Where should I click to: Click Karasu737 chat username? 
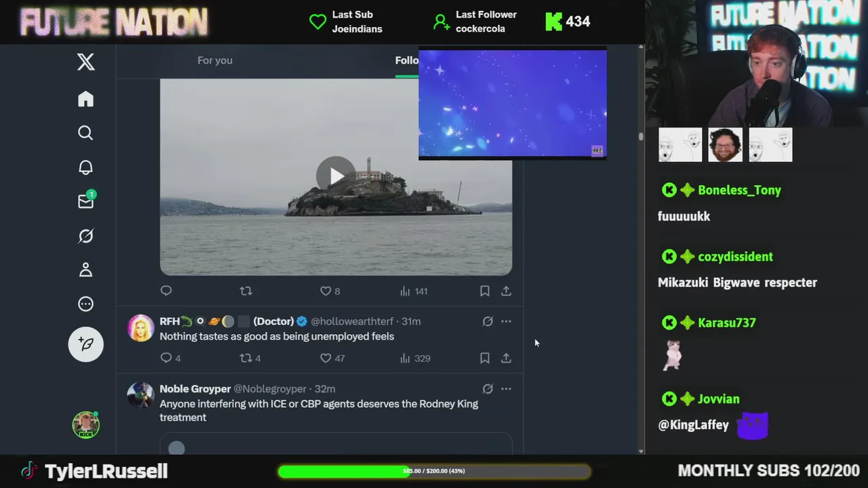pos(727,323)
